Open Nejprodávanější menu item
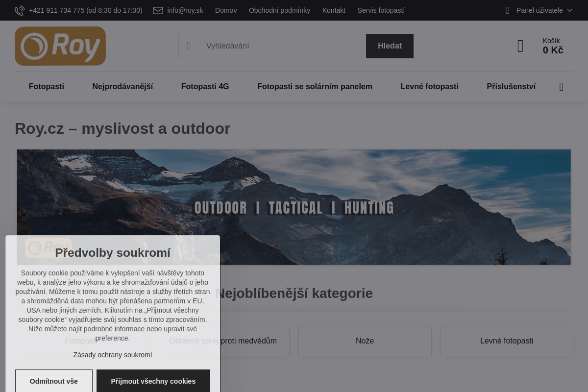The image size is (588, 392). pos(122,87)
